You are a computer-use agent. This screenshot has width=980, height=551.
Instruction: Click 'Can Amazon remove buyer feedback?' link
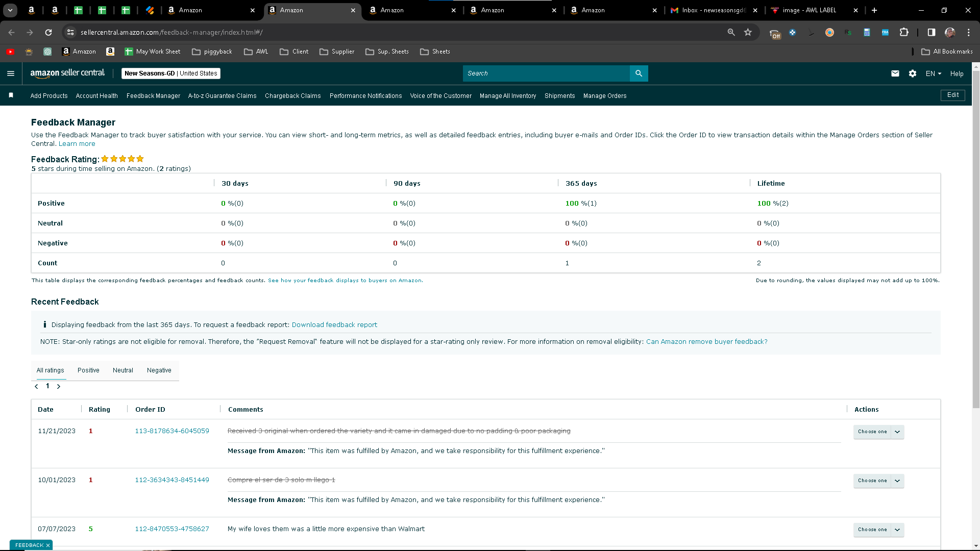(x=707, y=342)
